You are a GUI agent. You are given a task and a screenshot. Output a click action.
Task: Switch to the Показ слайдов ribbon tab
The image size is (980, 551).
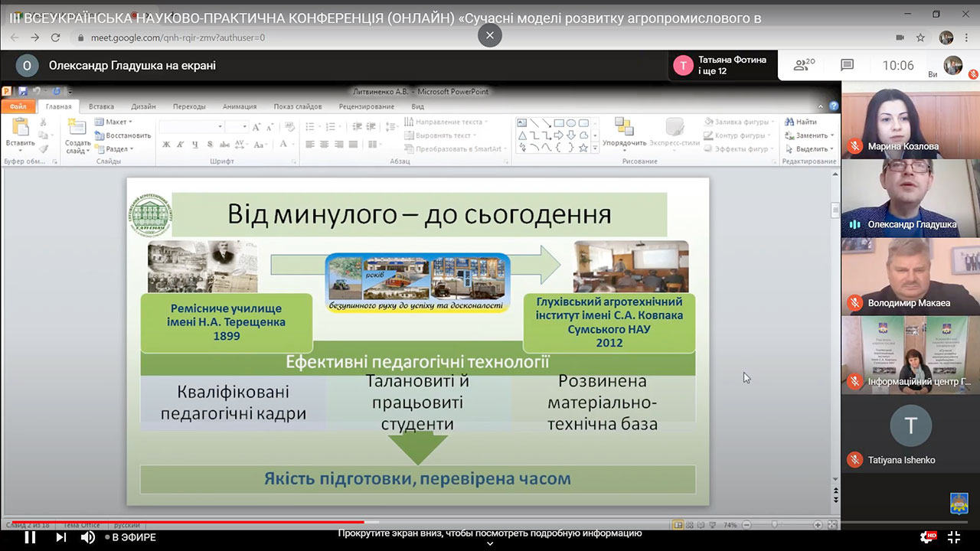pyautogui.click(x=298, y=106)
